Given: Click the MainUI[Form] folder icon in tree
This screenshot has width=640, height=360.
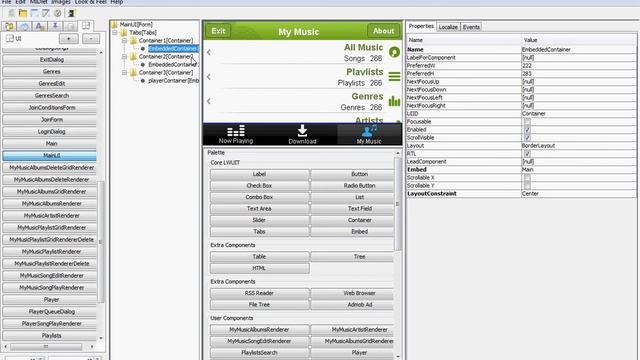Looking at the screenshot, I should (x=115, y=24).
